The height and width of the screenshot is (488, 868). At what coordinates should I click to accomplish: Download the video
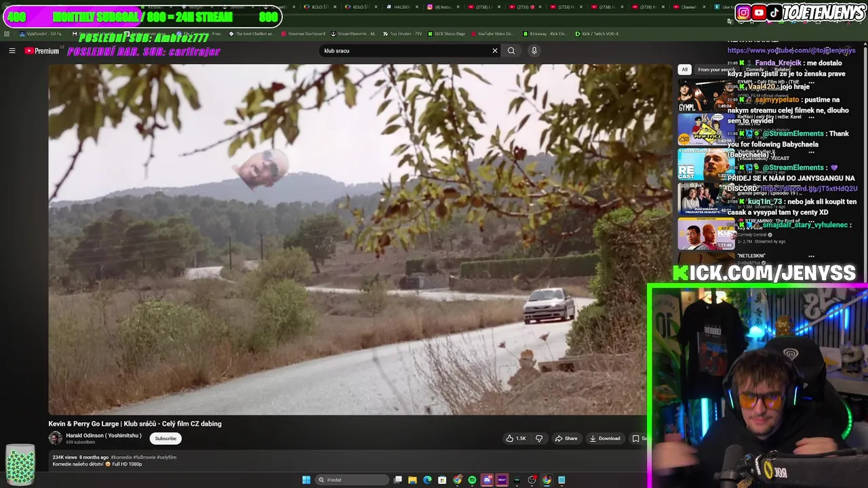pos(605,439)
